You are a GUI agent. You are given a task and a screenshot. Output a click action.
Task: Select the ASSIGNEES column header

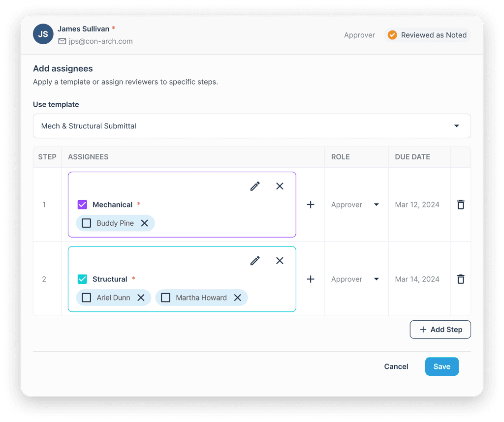tap(88, 156)
